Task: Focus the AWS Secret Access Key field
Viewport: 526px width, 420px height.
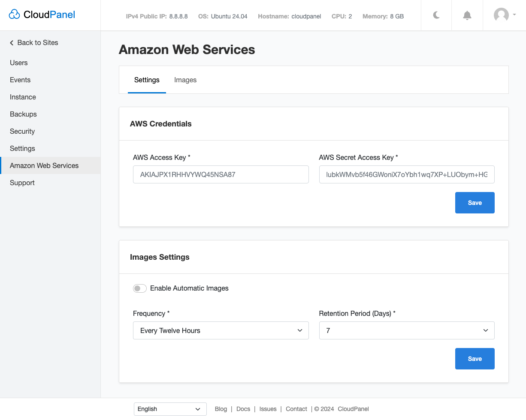Action: click(x=406, y=174)
